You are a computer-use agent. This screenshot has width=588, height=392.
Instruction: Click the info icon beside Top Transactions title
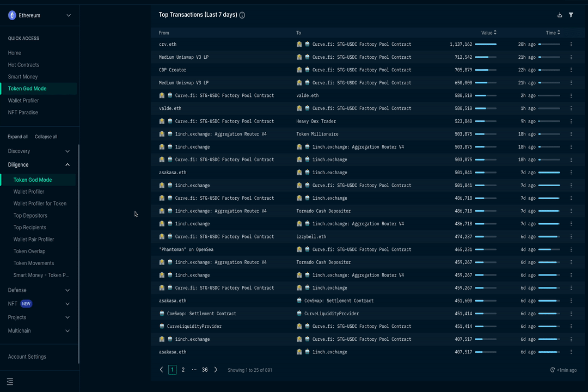(242, 15)
